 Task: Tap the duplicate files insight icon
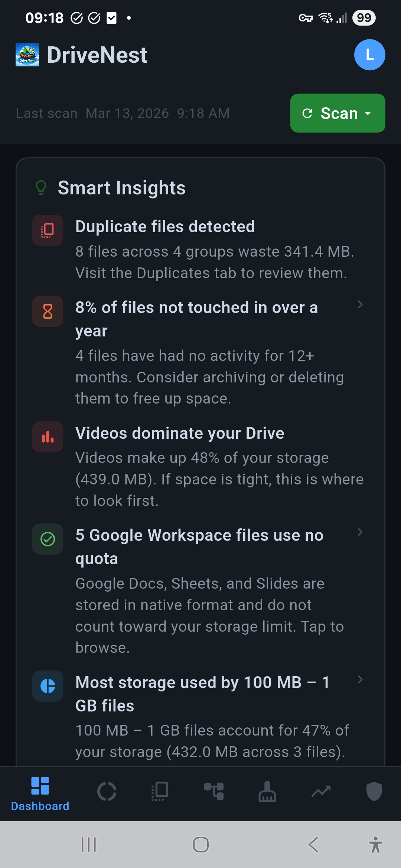click(48, 230)
